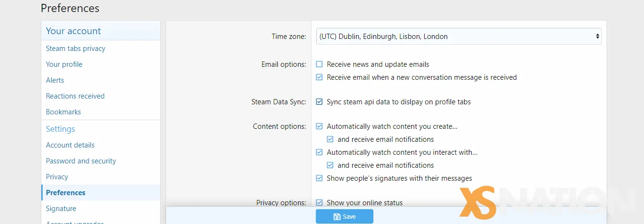The width and height of the screenshot is (644, 224).
Task: Toggle Show your online status
Action: [319, 203]
